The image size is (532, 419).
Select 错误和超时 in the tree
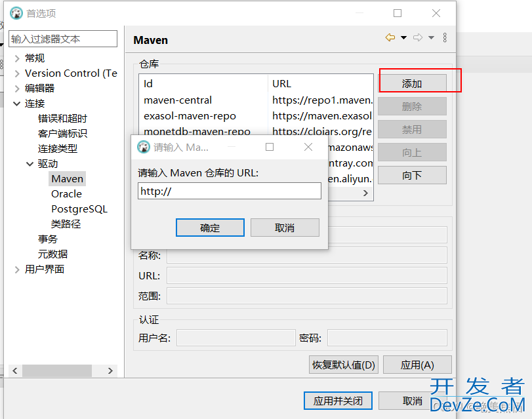click(x=62, y=119)
